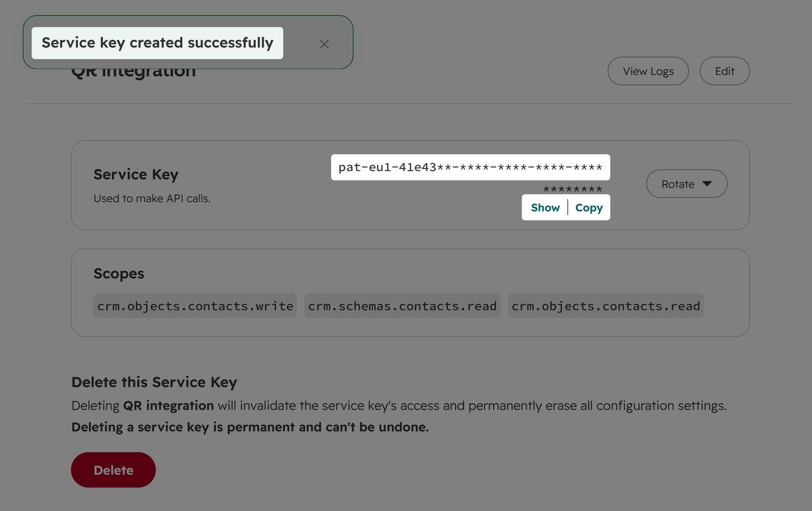Click the permanent deletion warning text
812x511 pixels.
(x=250, y=427)
